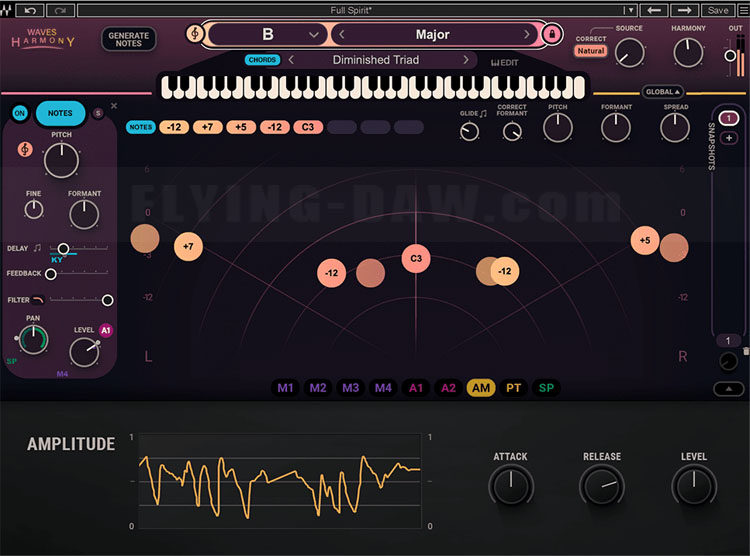Adjust the Filter slider handle
The image size is (750, 556).
[x=108, y=300]
